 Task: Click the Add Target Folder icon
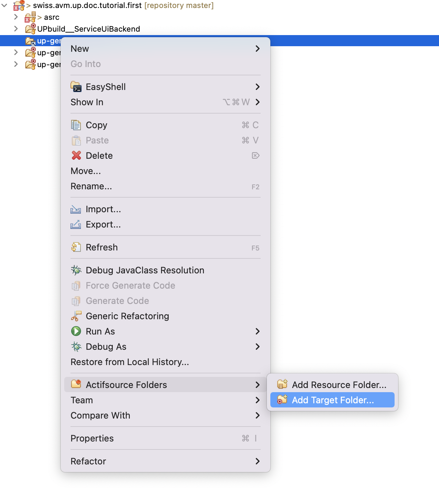(x=282, y=400)
